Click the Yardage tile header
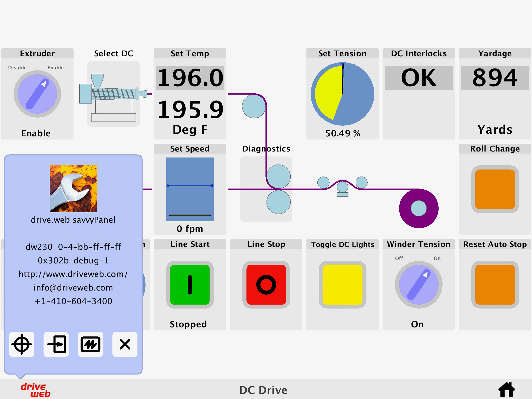The height and width of the screenshot is (399, 532). [x=495, y=53]
